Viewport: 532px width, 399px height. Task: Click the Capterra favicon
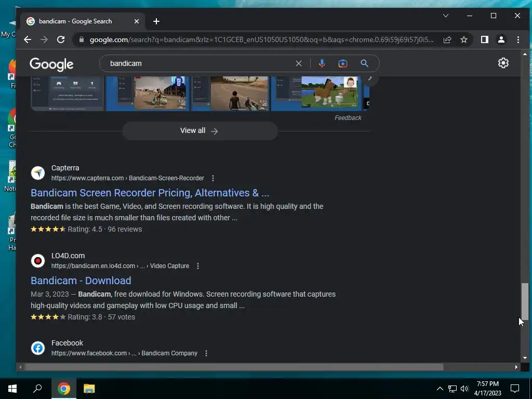click(38, 173)
